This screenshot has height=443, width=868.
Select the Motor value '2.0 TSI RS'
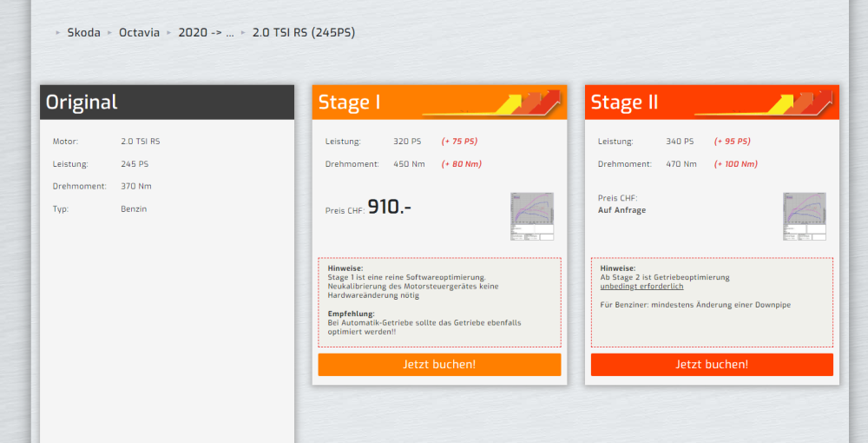[141, 142]
